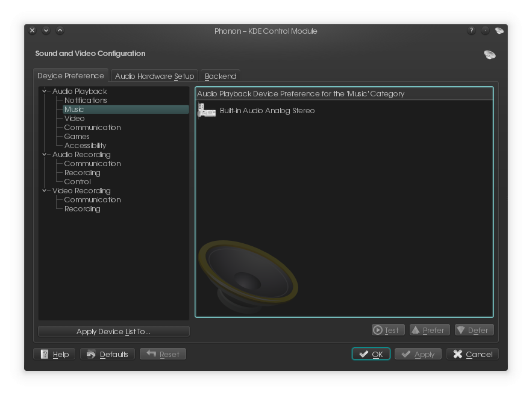This screenshot has height=395, width=532.
Task: Select Control under Audio Recording
Action: (77, 182)
